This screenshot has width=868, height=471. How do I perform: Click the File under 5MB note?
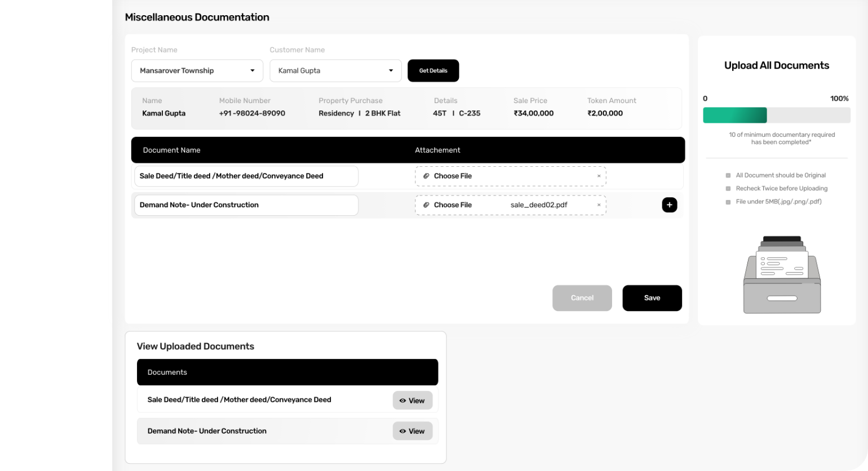tap(778, 202)
